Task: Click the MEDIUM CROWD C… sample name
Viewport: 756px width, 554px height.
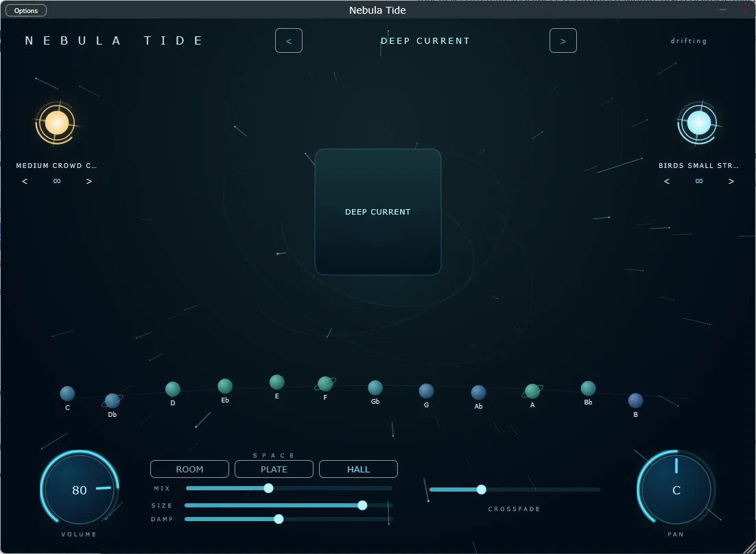Action: click(56, 166)
